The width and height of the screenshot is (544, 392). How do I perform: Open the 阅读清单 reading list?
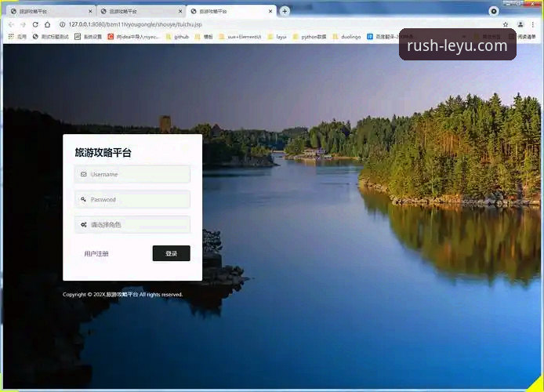[522, 36]
